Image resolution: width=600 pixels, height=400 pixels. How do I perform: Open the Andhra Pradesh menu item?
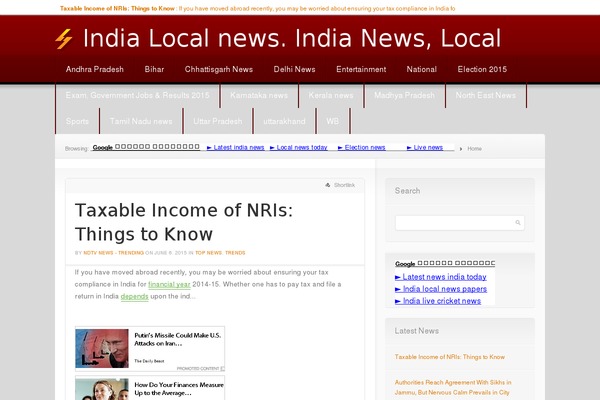(95, 69)
